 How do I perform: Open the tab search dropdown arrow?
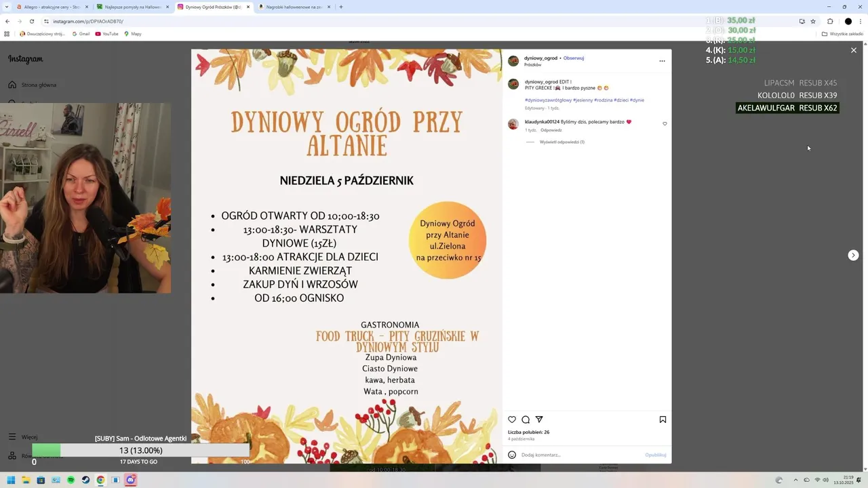(x=6, y=7)
